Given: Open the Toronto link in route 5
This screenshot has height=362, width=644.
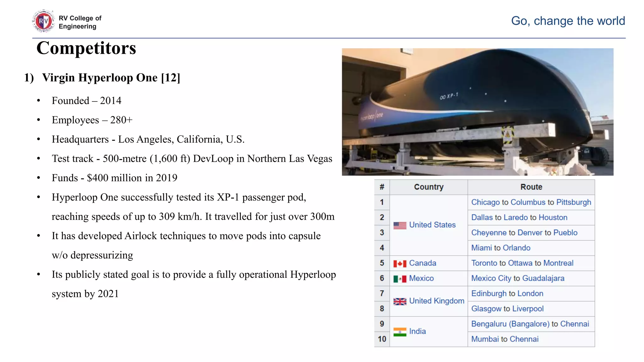Looking at the screenshot, I should tap(484, 263).
